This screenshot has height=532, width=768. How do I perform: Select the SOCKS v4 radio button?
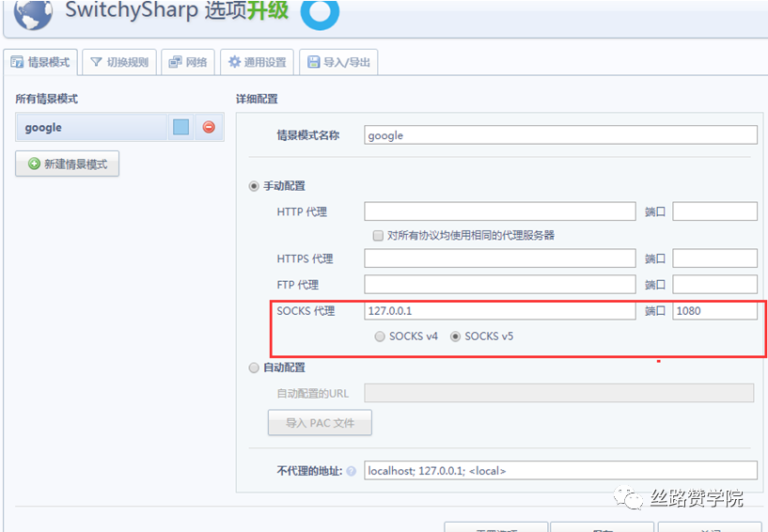click(380, 336)
